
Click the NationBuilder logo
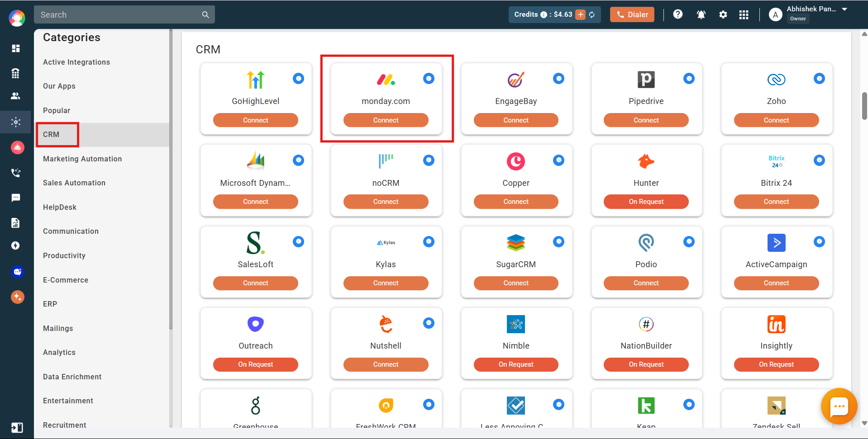click(x=646, y=324)
